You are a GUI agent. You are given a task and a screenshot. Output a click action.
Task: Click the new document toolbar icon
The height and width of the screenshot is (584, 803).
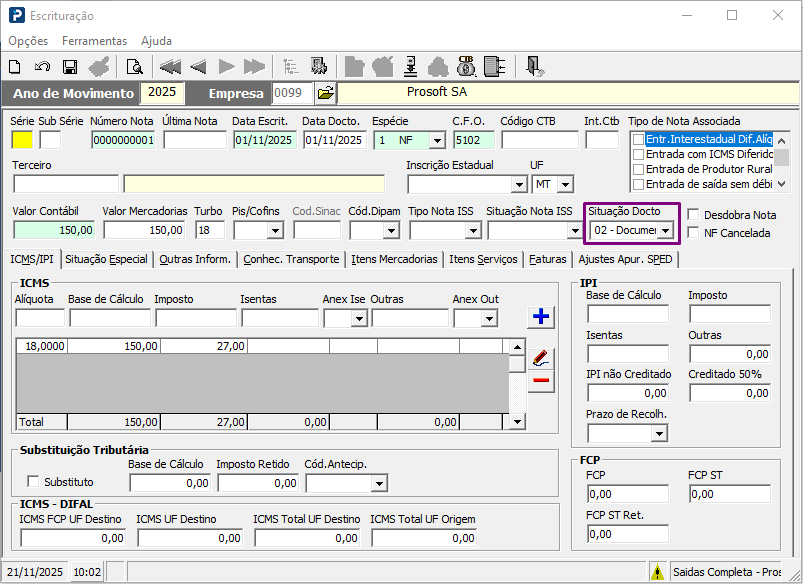(15, 67)
